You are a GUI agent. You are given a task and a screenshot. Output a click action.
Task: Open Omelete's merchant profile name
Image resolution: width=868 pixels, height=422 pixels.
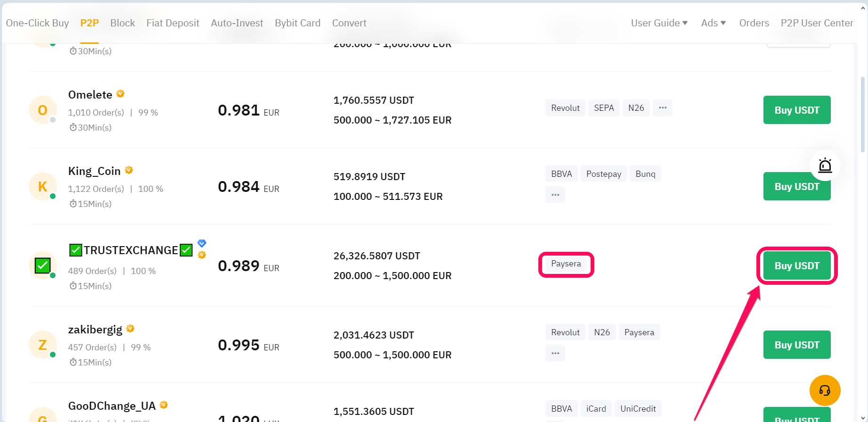coord(90,95)
